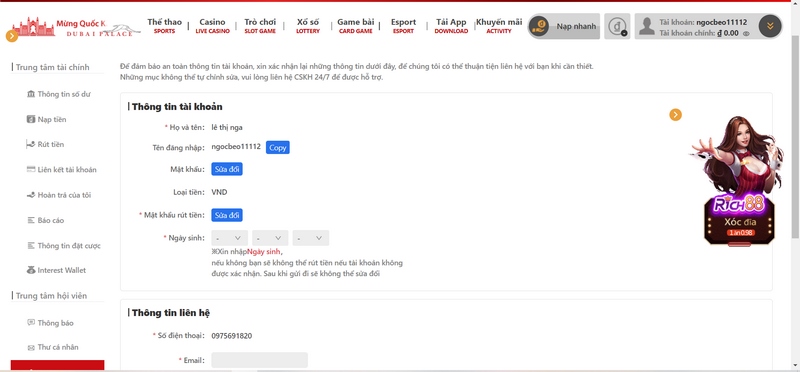Collapse the side promo with orange arrow
This screenshot has height=372, width=800.
(676, 115)
